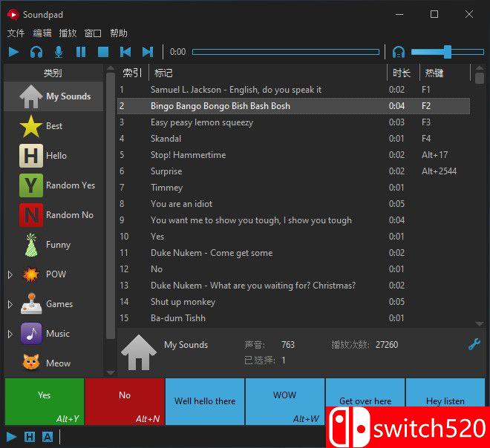Toggle the H button in bottom bar

(x=30, y=437)
